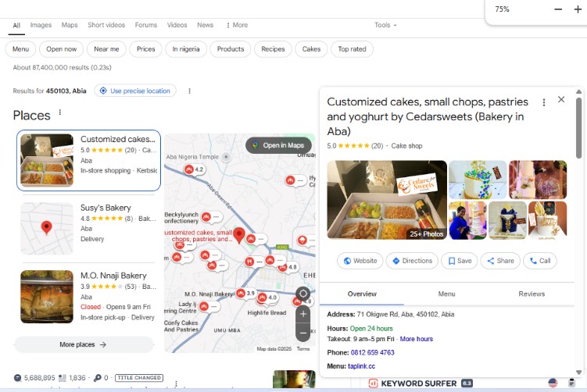Select the Products filter chip
The height and width of the screenshot is (392, 587).
[231, 49]
